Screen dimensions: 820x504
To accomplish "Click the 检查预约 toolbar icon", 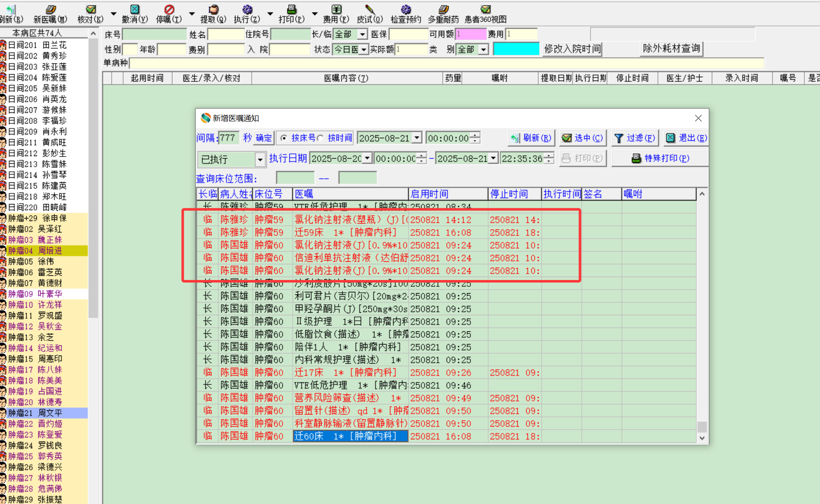I will click(x=406, y=10).
